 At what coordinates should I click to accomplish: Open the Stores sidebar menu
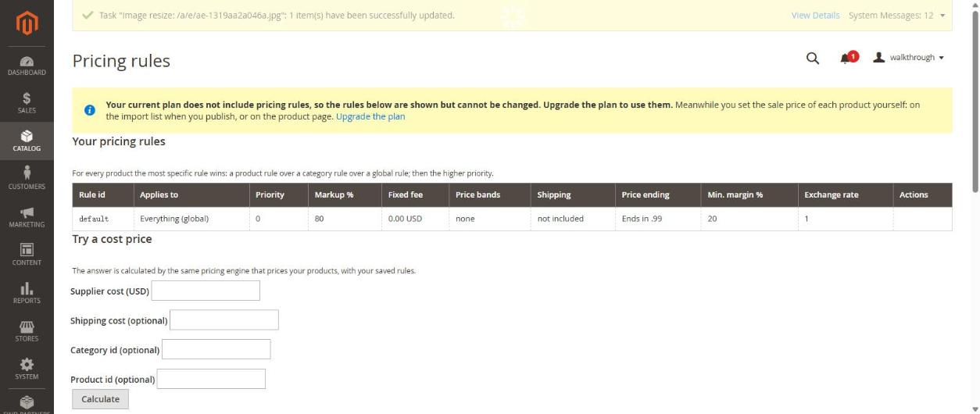[27, 330]
